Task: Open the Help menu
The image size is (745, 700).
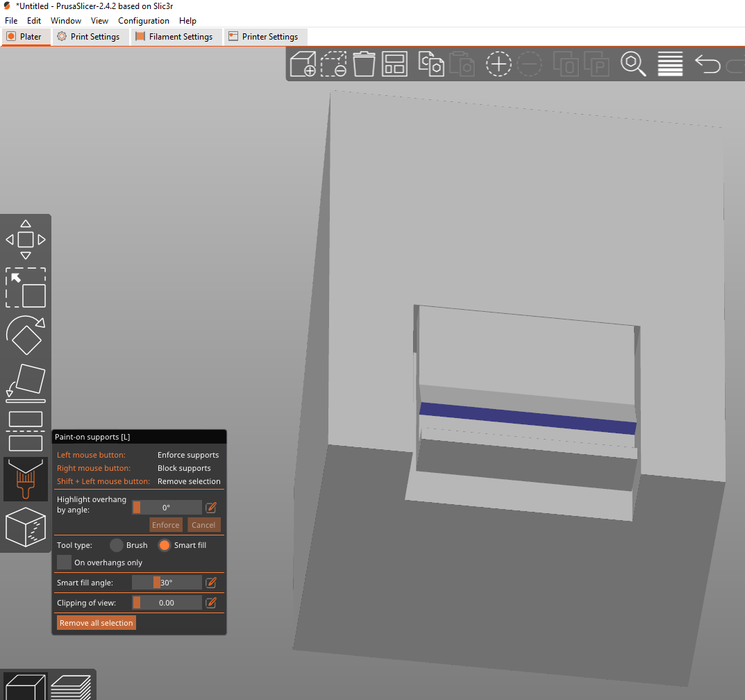Action: coord(187,20)
